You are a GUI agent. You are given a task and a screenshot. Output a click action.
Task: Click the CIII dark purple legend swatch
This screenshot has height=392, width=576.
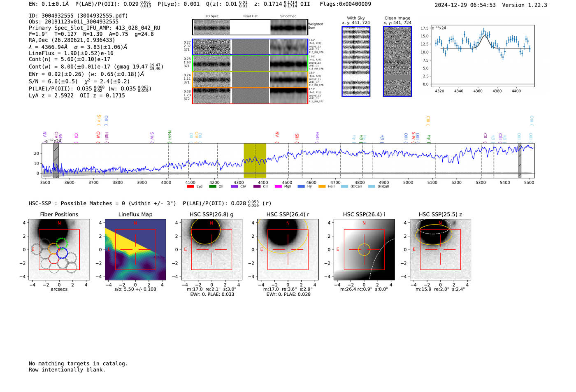pyautogui.click(x=257, y=186)
